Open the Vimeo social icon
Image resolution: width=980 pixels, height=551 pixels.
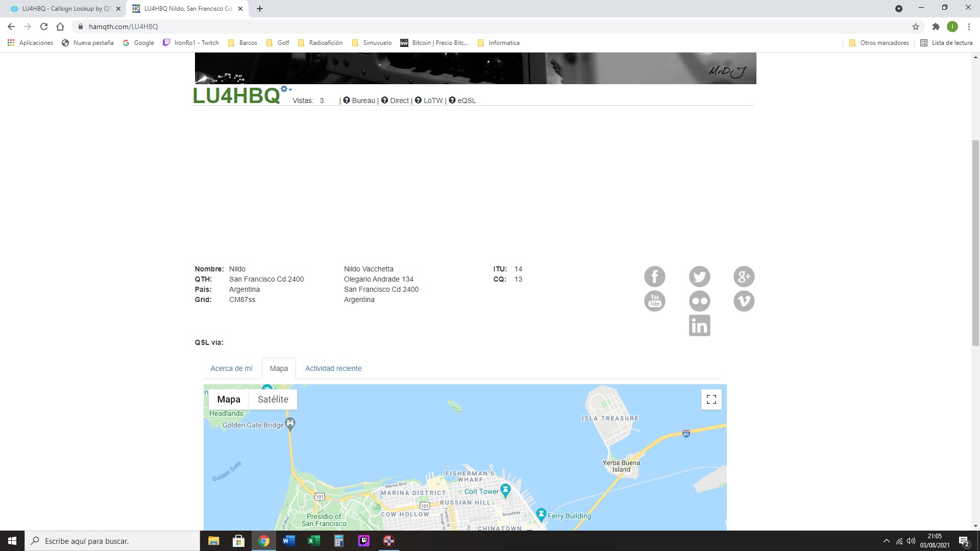(x=744, y=301)
